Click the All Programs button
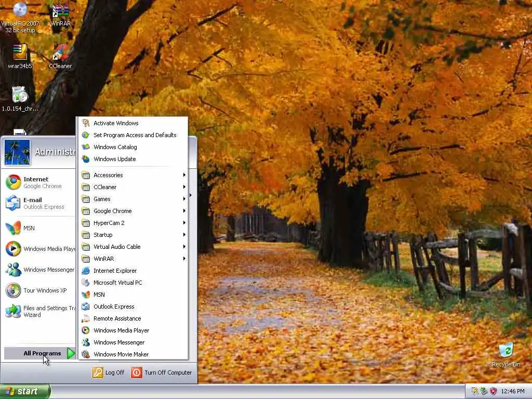532x399 pixels. coord(39,353)
